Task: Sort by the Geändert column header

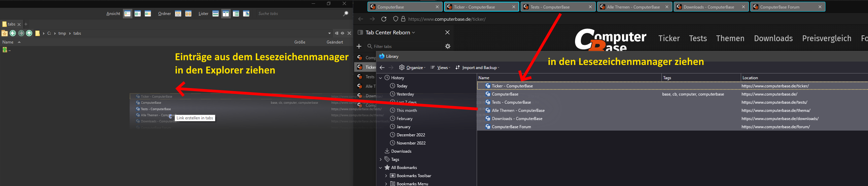Action: click(x=335, y=42)
